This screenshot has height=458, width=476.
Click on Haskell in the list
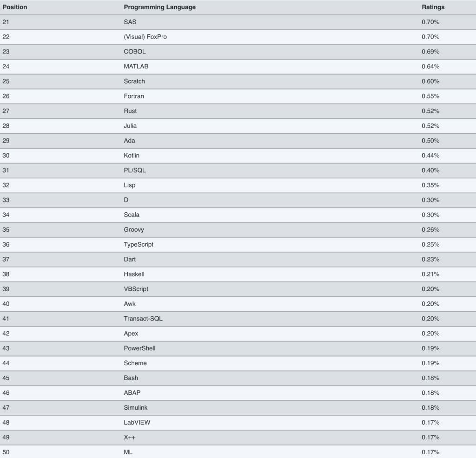(134, 275)
